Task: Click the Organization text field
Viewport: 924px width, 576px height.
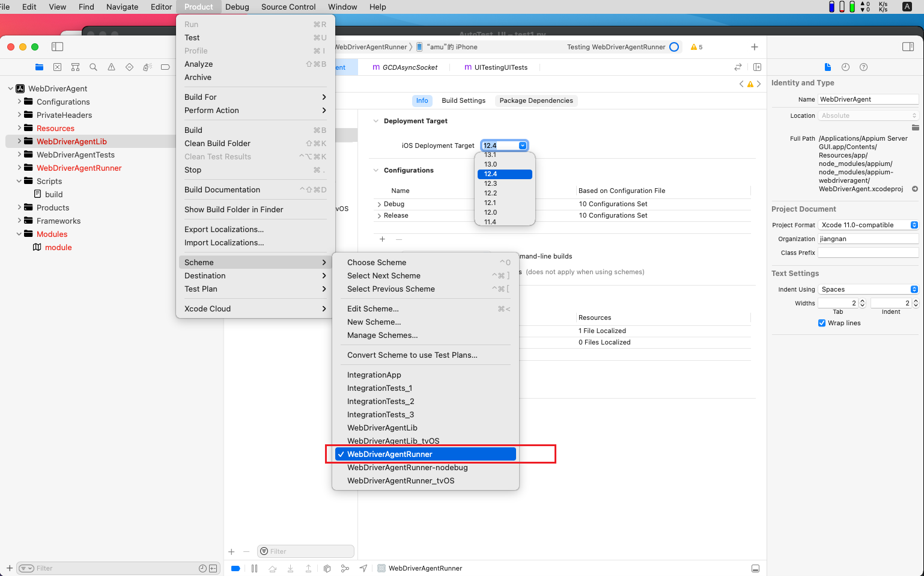Action: click(x=868, y=239)
